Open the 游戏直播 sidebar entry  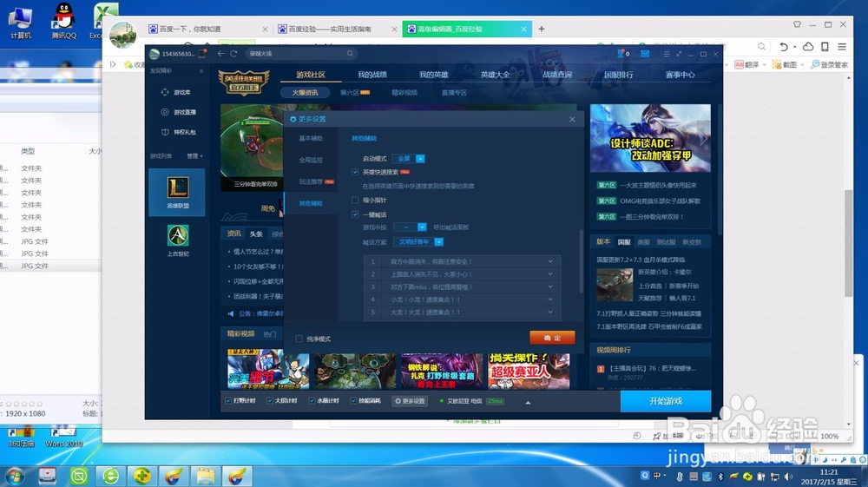(178, 112)
